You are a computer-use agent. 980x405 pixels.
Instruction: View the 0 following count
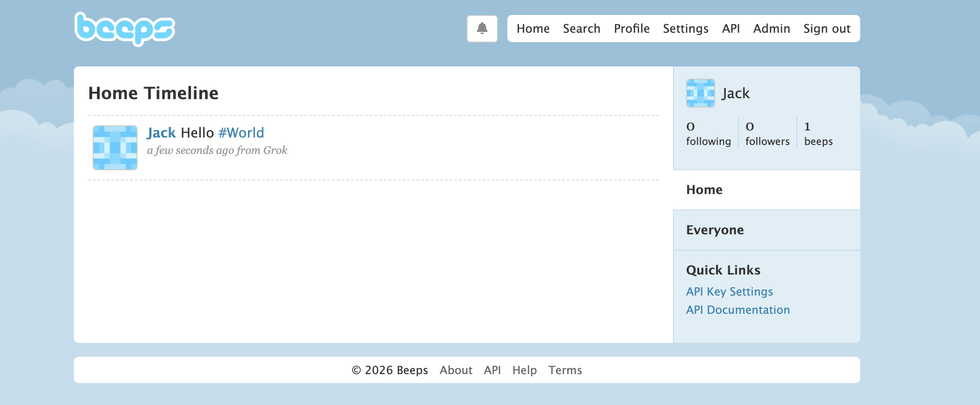coord(708,134)
